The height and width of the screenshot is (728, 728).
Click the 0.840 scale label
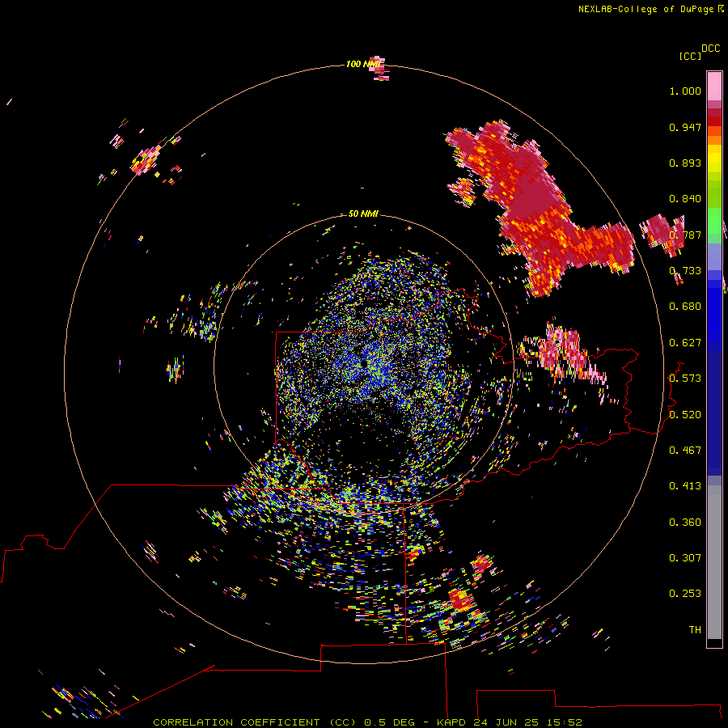(685, 199)
